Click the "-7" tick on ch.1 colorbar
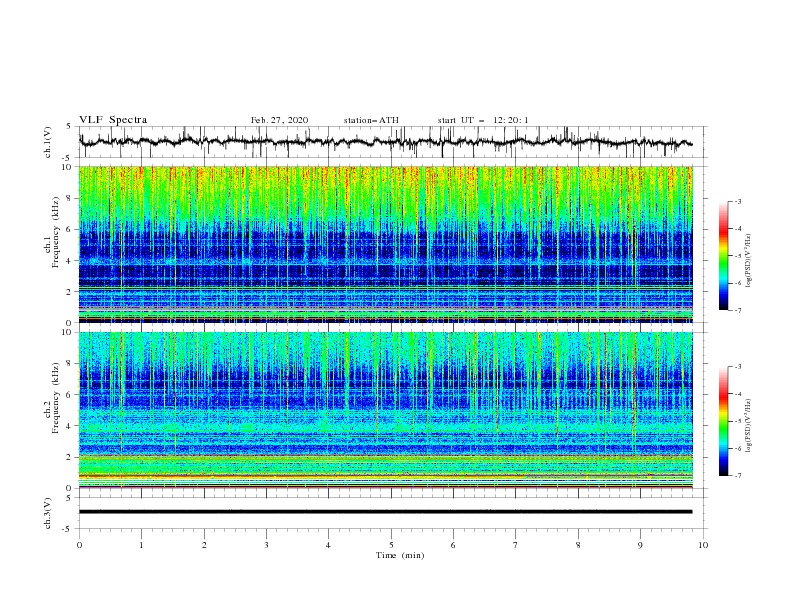 point(737,310)
